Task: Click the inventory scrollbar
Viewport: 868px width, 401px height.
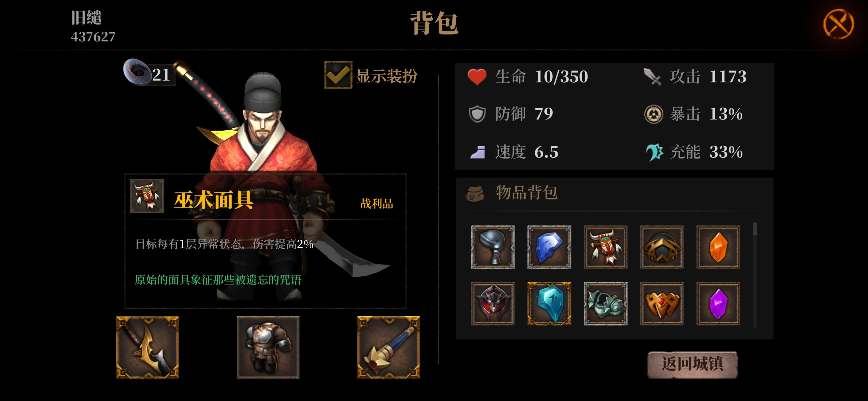Action: (755, 275)
